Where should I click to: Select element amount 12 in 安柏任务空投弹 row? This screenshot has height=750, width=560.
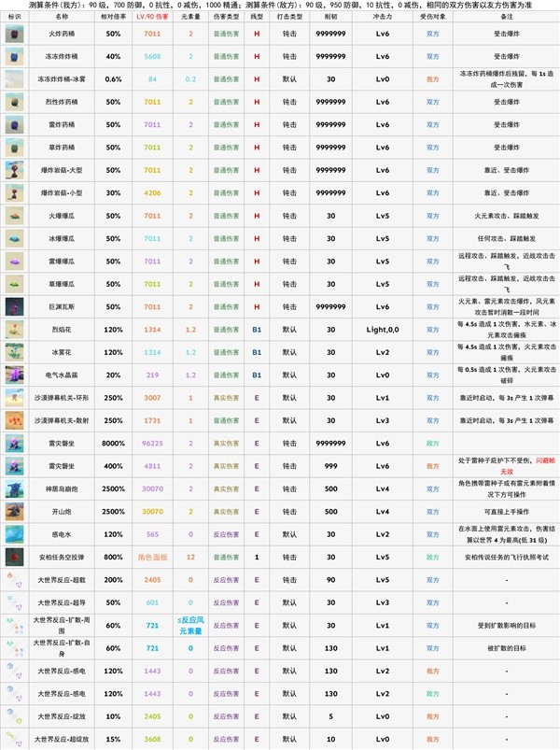pyautogui.click(x=190, y=558)
